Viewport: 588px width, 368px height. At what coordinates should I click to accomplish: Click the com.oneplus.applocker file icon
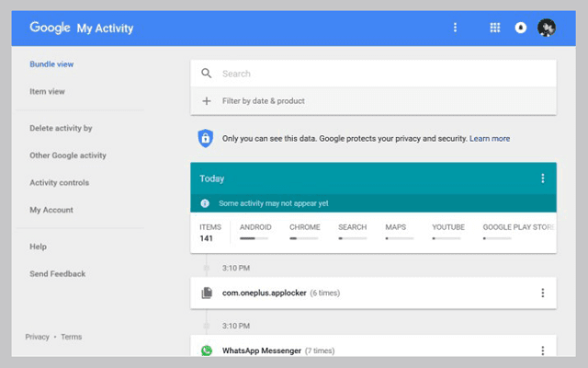207,293
